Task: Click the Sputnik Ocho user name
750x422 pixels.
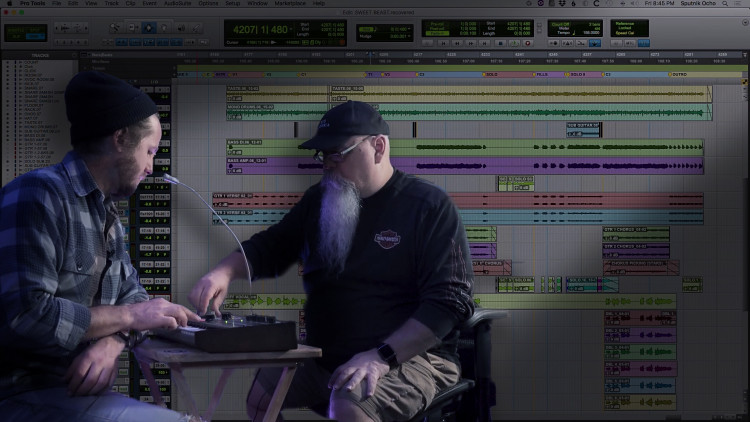Action: point(698,3)
